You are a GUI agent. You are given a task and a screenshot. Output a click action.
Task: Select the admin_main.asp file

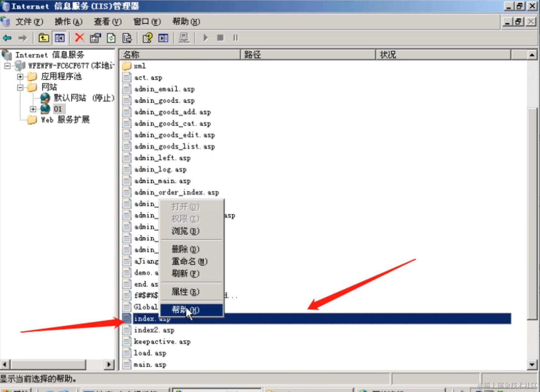click(x=163, y=181)
